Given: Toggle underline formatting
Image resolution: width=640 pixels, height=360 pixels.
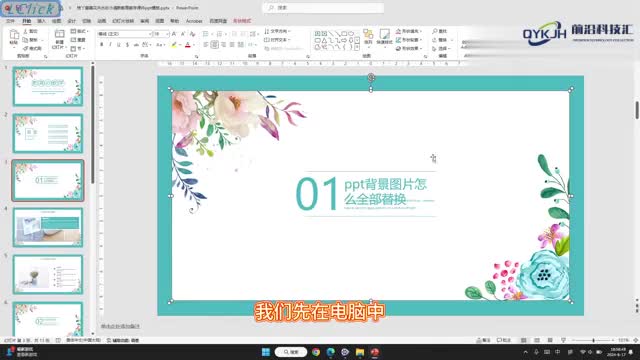Looking at the screenshot, I should click(x=119, y=44).
